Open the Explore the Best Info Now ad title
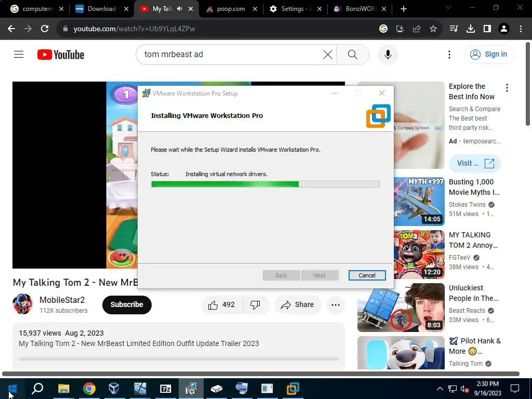The image size is (532, 399). click(472, 91)
